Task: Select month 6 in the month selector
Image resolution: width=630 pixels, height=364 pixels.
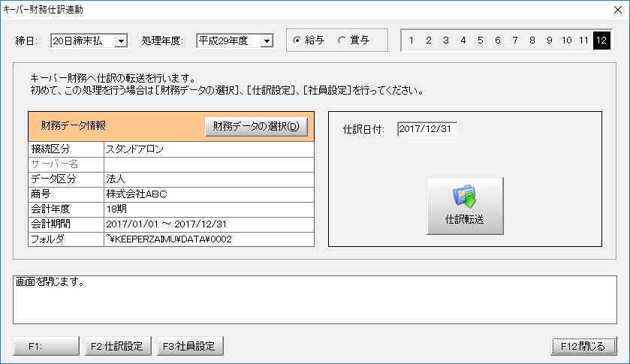Action: [x=497, y=41]
